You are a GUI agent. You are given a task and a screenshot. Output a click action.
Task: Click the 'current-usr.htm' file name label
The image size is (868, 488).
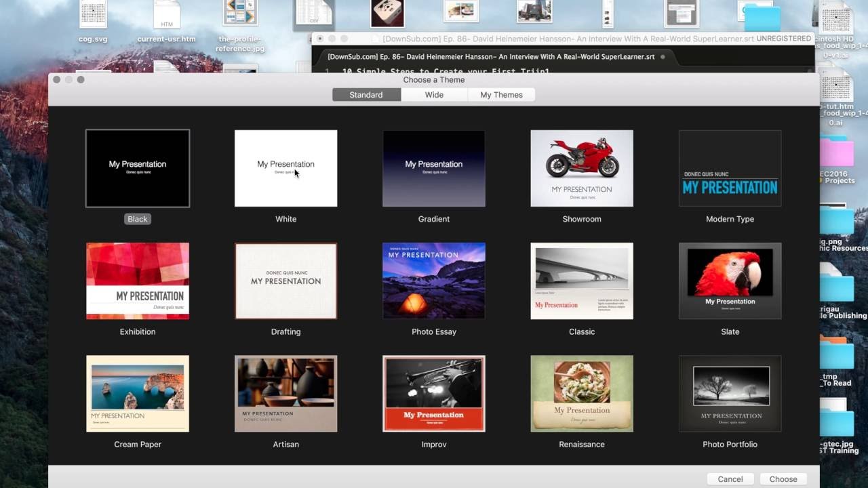pyautogui.click(x=167, y=39)
